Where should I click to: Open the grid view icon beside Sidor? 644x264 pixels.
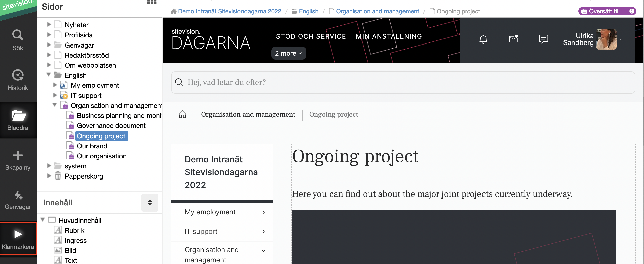[x=152, y=2]
